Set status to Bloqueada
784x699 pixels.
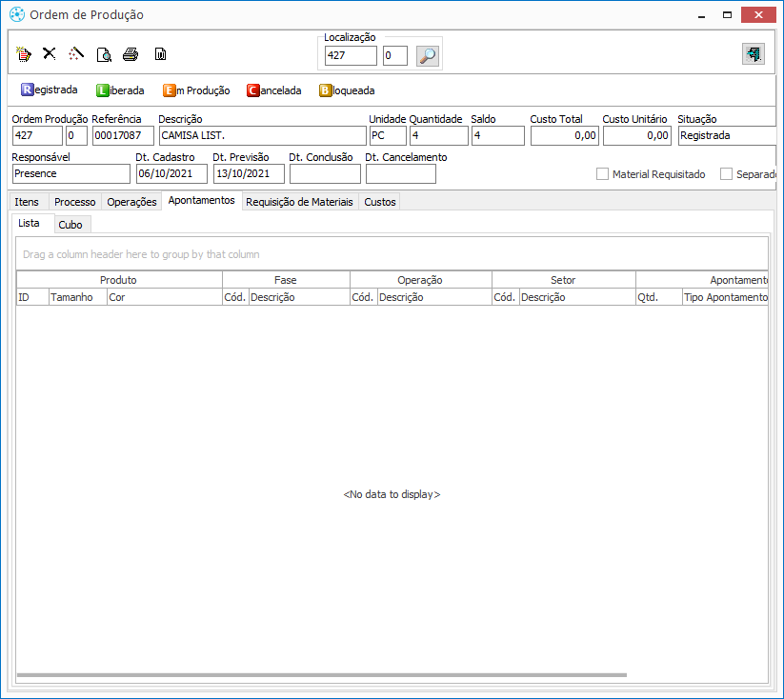(347, 90)
